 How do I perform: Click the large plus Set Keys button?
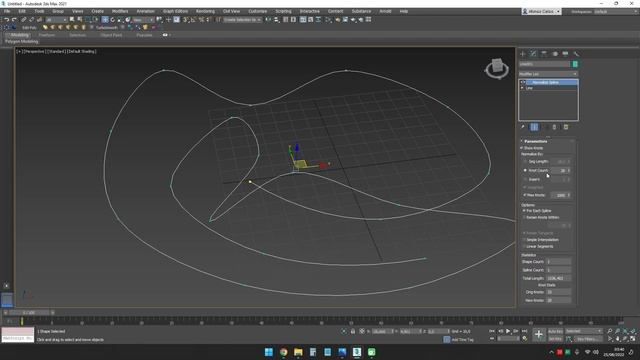point(539,334)
